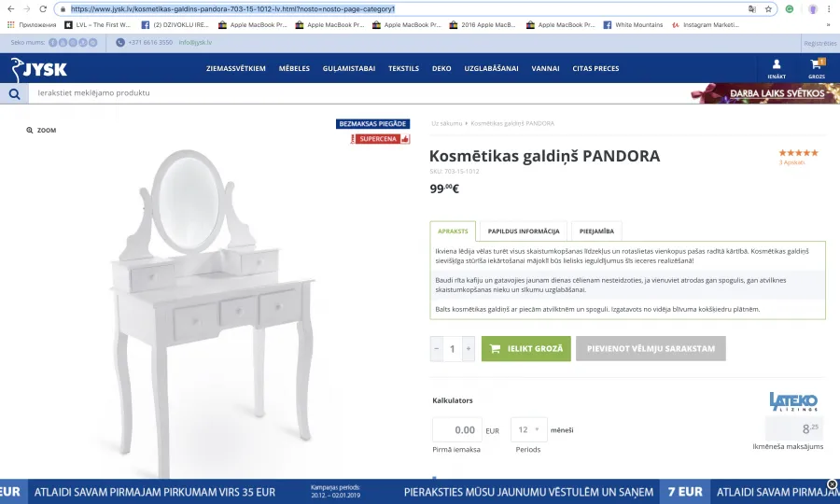Click the login user icon
The image size is (840, 504).
pos(777,64)
